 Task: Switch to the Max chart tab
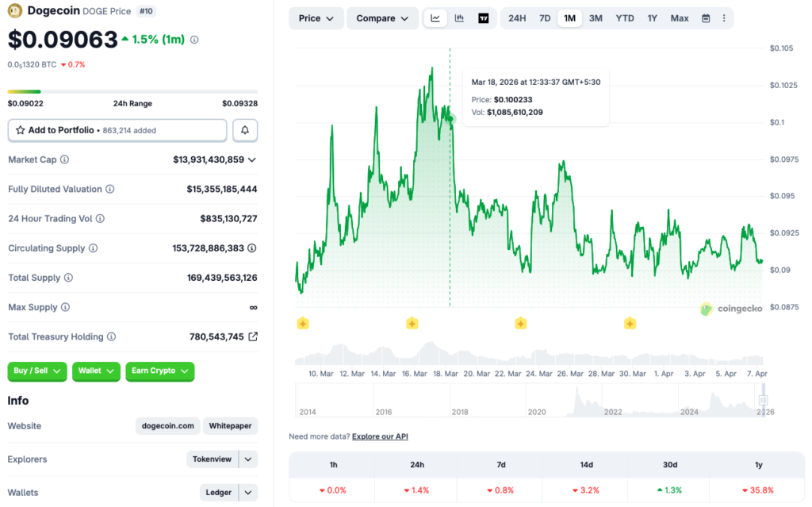tap(679, 17)
